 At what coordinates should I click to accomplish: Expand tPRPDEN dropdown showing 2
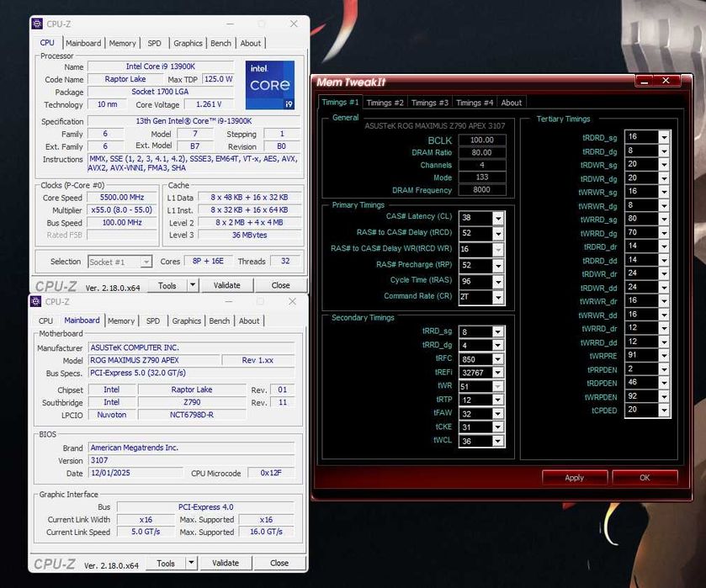coord(664,369)
